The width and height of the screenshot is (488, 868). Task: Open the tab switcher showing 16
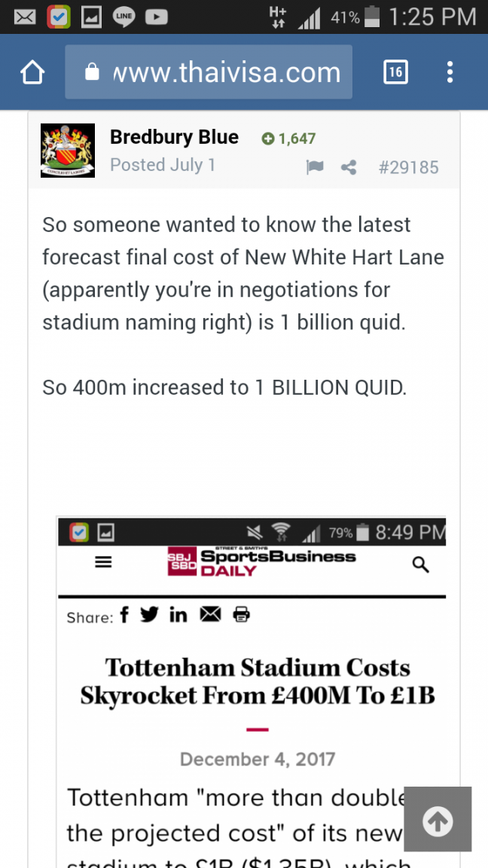pos(395,72)
